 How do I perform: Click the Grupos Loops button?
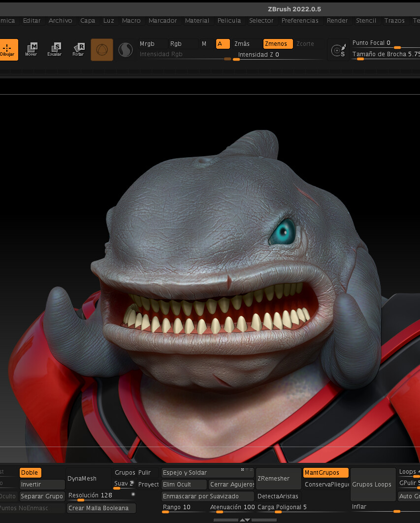(x=373, y=485)
